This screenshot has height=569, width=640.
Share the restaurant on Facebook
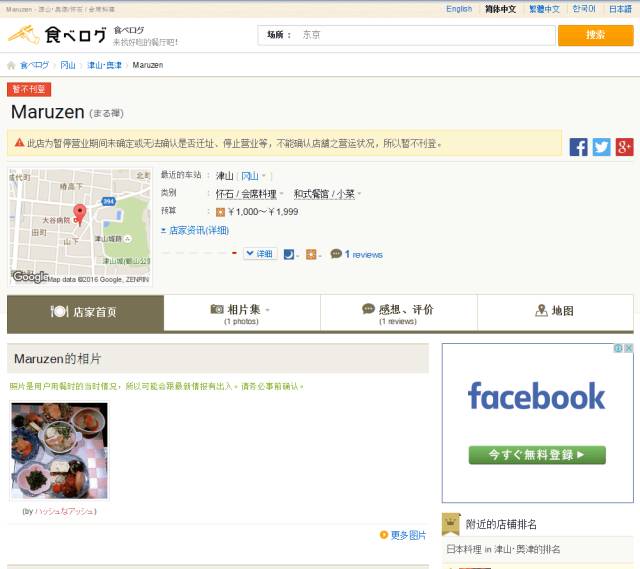pyautogui.click(x=578, y=147)
